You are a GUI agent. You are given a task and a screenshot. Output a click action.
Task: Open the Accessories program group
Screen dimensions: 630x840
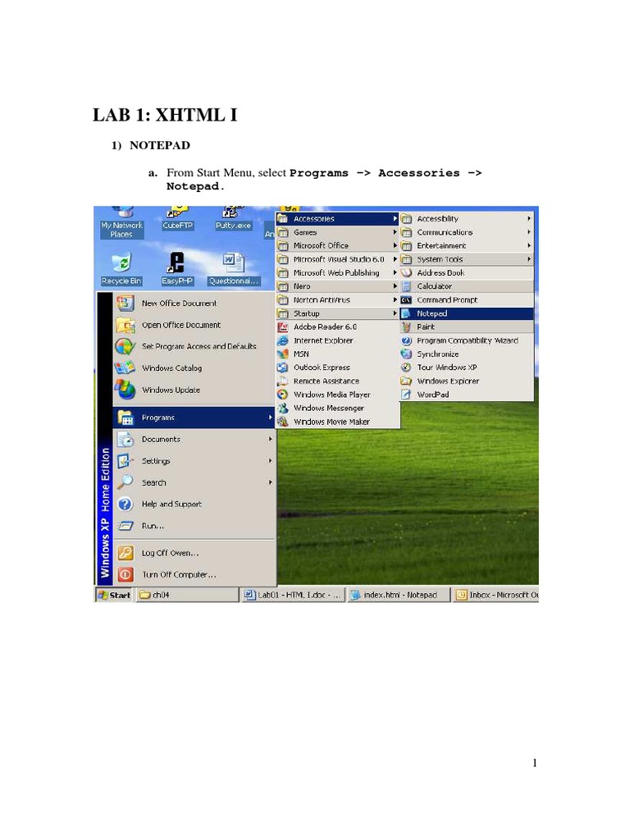pyautogui.click(x=337, y=218)
